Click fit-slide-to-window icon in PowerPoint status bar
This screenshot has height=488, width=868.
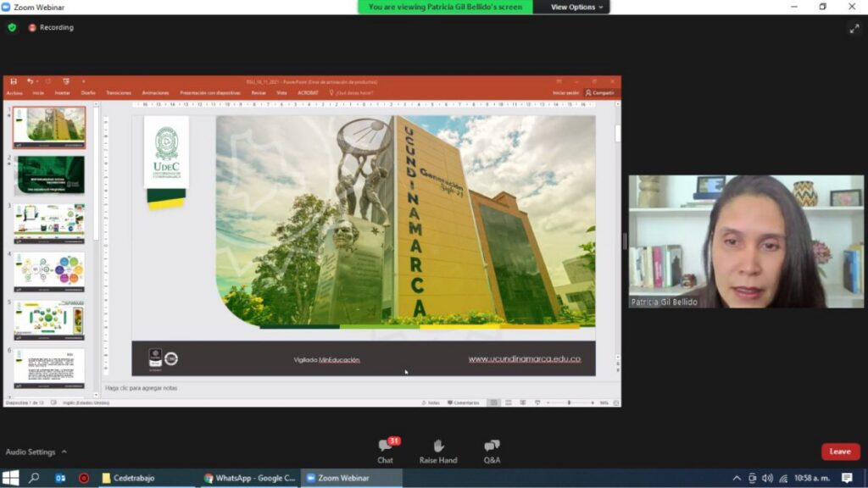(x=616, y=402)
